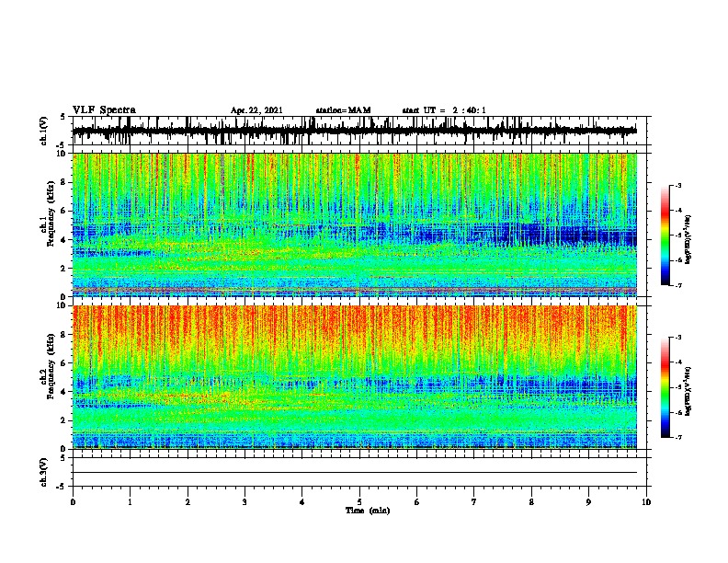Image resolution: width=728 pixels, height=563 pixels.
Task: Click time axis tick label '2'
Action: point(188,502)
